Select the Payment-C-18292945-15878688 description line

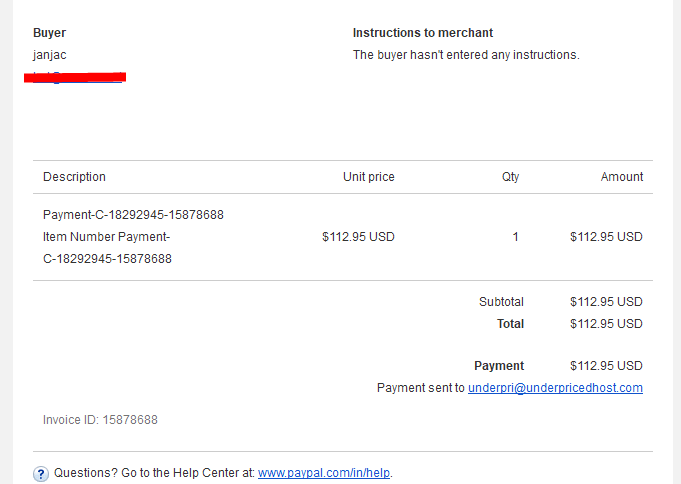[x=133, y=215]
